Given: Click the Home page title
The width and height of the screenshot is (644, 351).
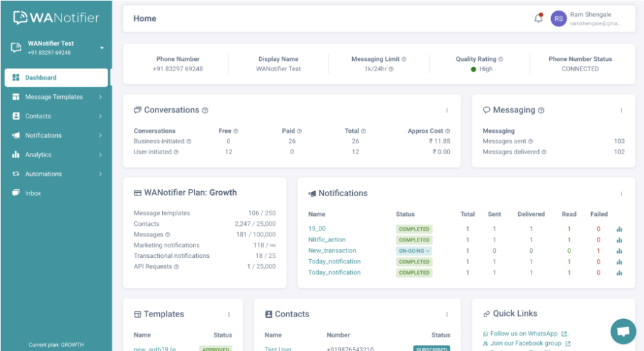Looking at the screenshot, I should (x=145, y=18).
